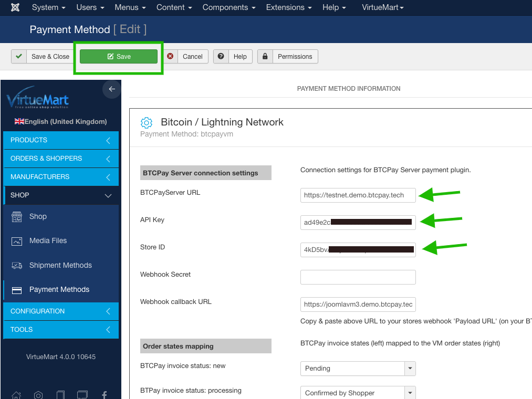The height and width of the screenshot is (399, 532).
Task: Open Shipment Methods via its truck icon
Action: tap(17, 265)
